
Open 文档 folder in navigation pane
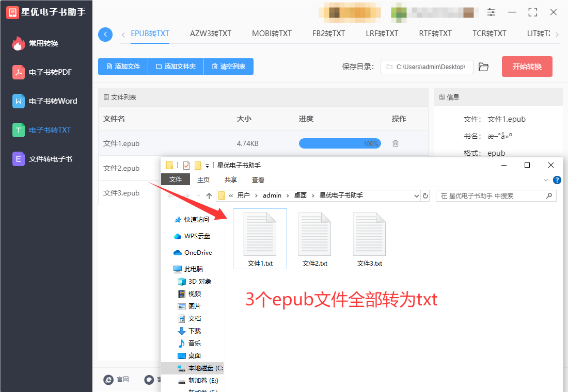[x=190, y=319]
